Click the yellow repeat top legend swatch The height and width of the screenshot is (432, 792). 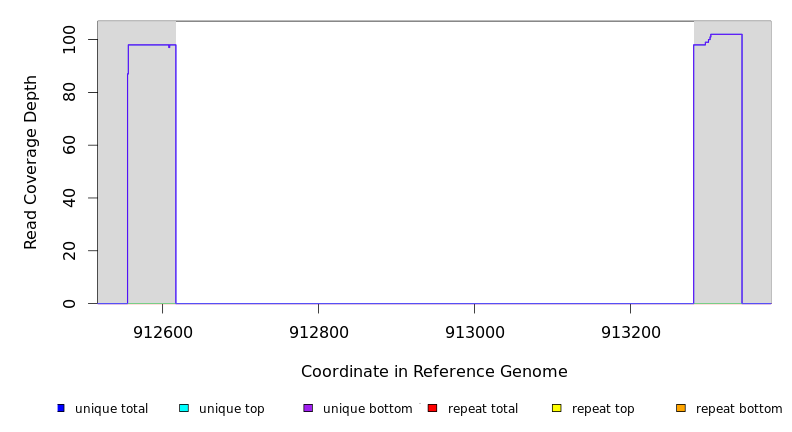pyautogui.click(x=556, y=408)
